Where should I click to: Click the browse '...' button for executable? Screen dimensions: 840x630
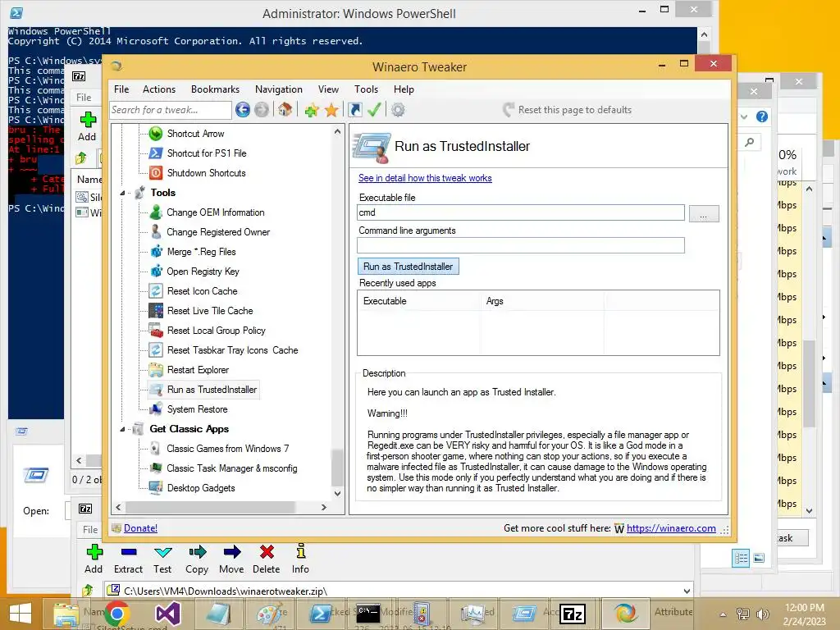pyautogui.click(x=703, y=213)
